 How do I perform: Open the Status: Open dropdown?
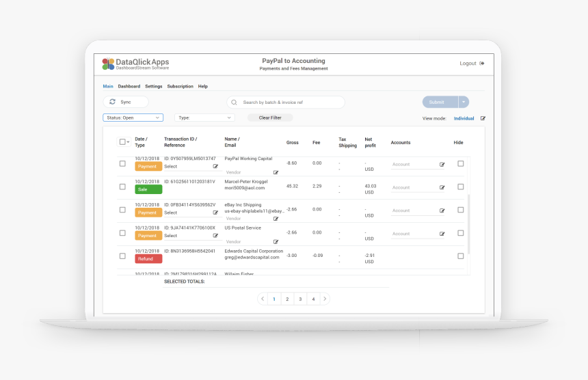[x=133, y=118]
